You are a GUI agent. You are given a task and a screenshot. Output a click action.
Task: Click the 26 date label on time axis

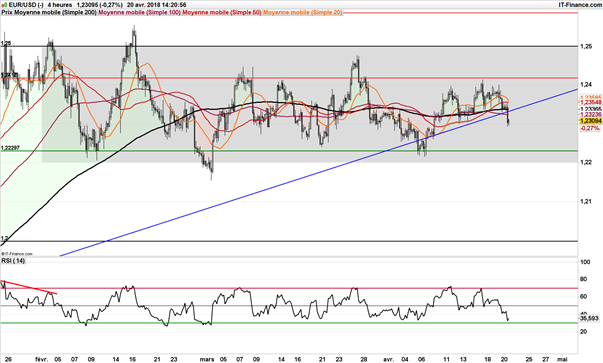click(8, 360)
